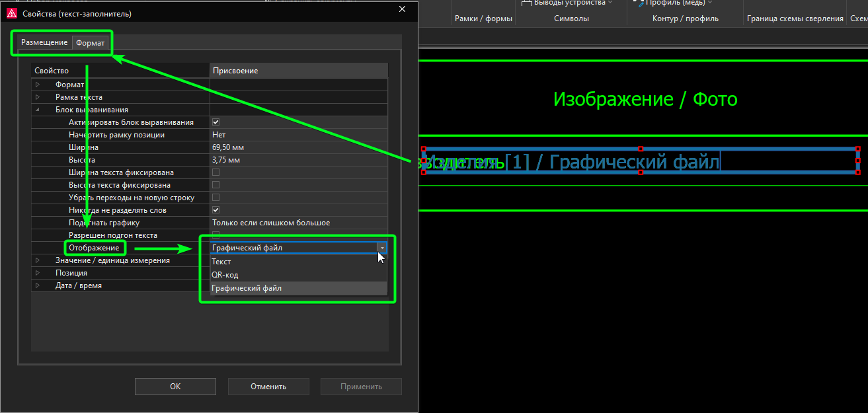Screen dimensions: 868x413
Task: Edit the Ширина value 69,50 мм
Action: click(299, 147)
